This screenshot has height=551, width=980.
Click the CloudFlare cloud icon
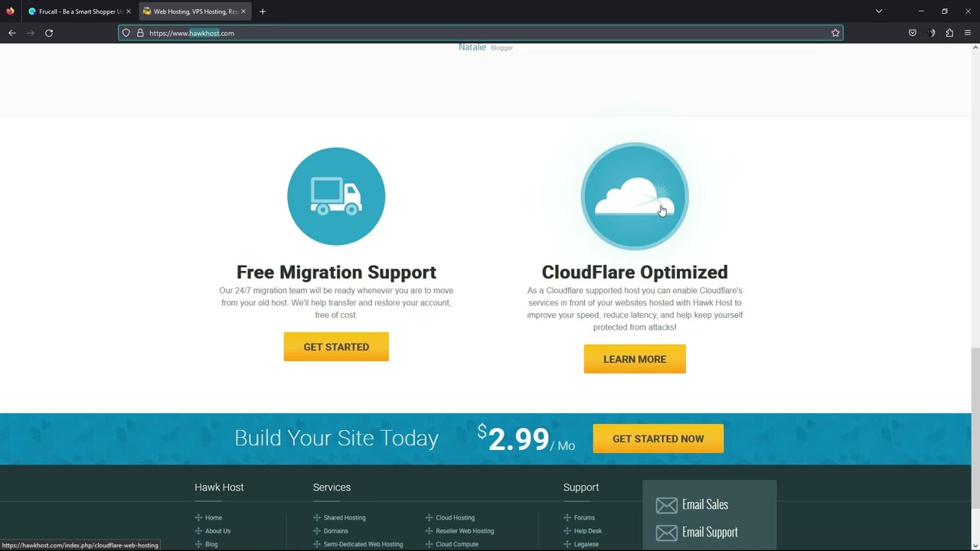tap(635, 197)
